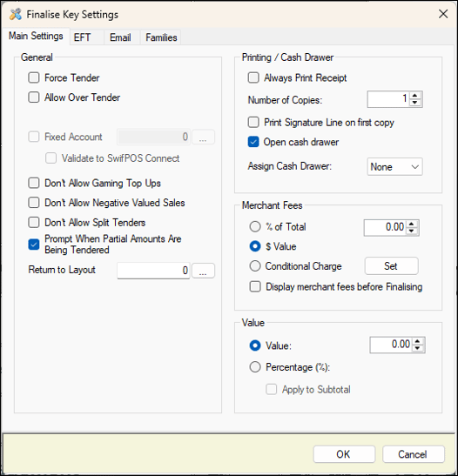Confirm settings with OK
458x476 pixels.
[344, 454]
